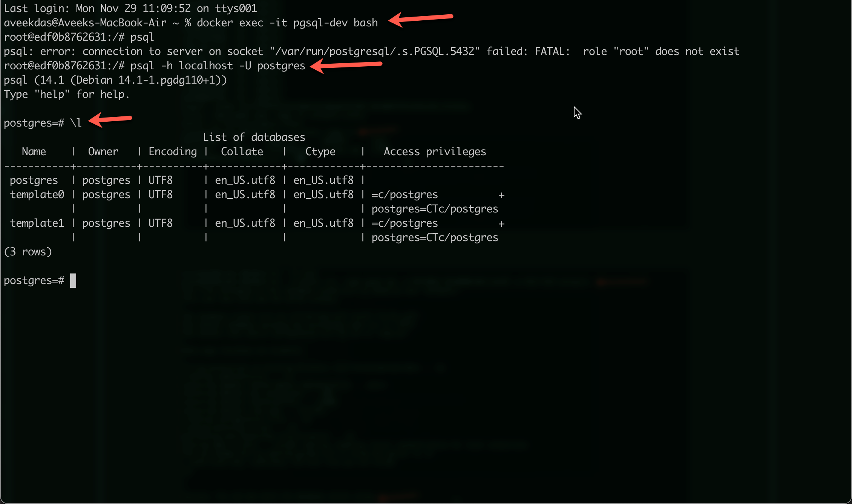The image size is (852, 504).
Task: Select the Name column header in table
Action: click(x=34, y=151)
